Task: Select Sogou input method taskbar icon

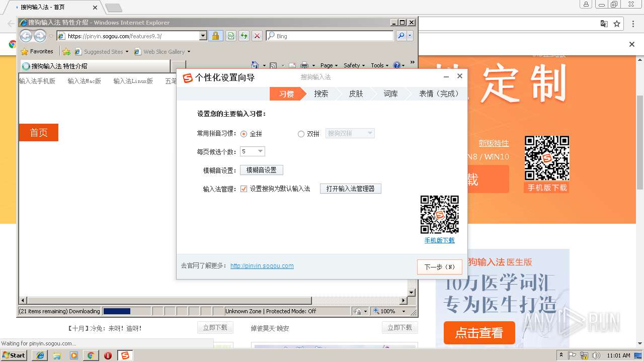Action: tap(125, 355)
